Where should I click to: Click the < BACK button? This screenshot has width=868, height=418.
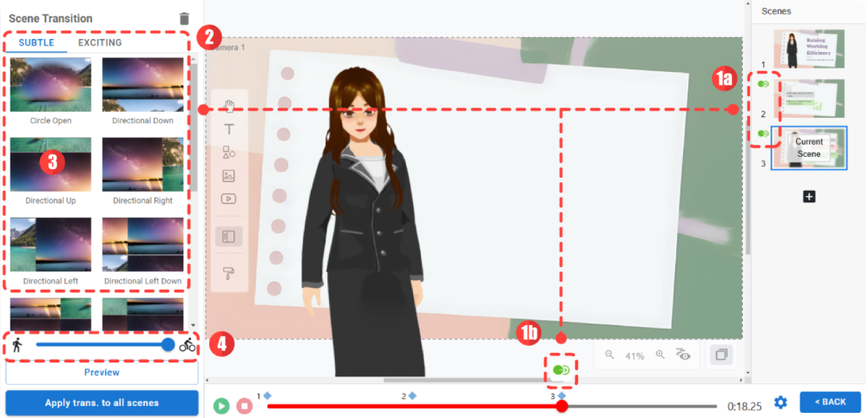pyautogui.click(x=831, y=402)
